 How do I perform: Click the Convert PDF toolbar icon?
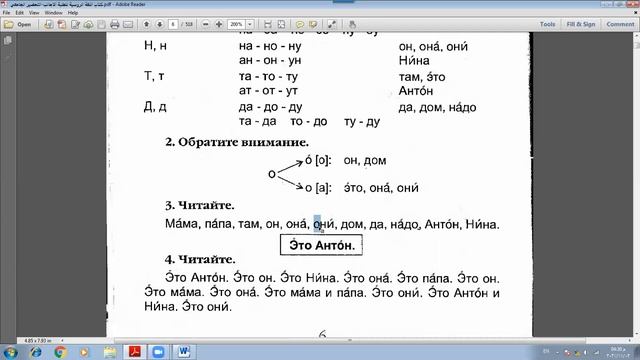[62, 24]
